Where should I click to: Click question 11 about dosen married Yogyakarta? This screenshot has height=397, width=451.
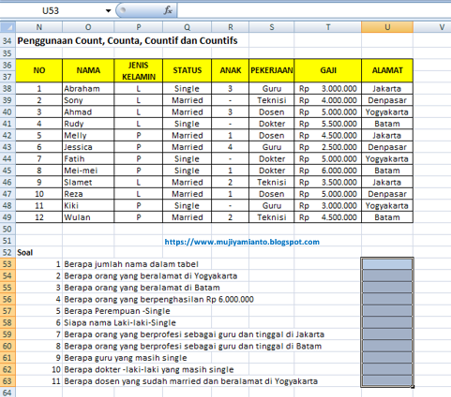191,381
